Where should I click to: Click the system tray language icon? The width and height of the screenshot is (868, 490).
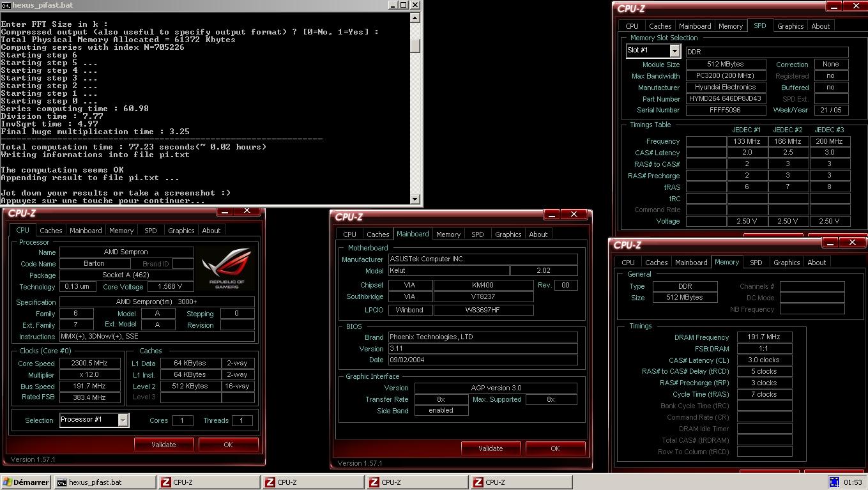click(834, 482)
